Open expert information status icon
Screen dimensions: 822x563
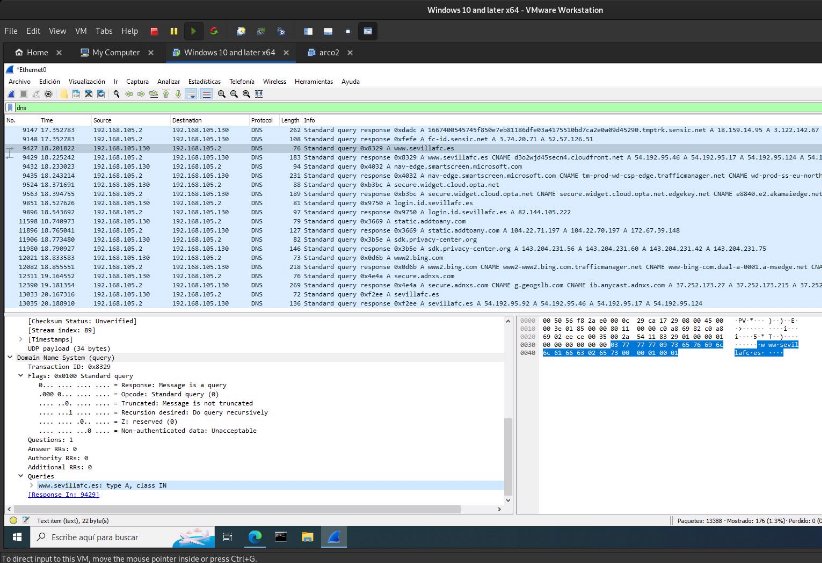[x=13, y=521]
